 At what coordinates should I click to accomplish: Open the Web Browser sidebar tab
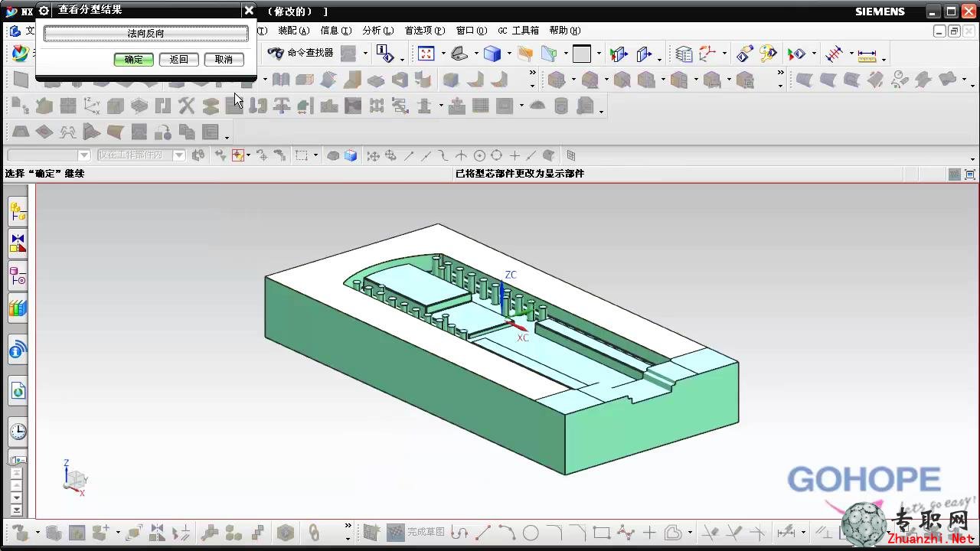(18, 392)
